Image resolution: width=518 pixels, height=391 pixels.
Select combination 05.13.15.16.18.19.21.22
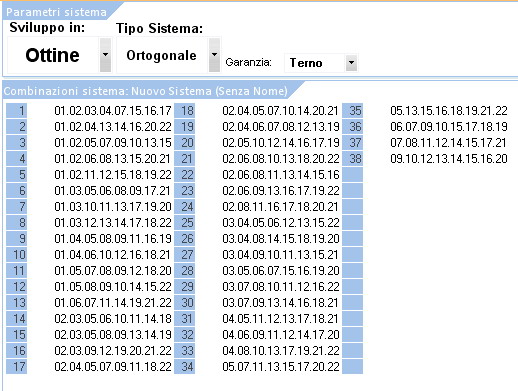tap(449, 111)
